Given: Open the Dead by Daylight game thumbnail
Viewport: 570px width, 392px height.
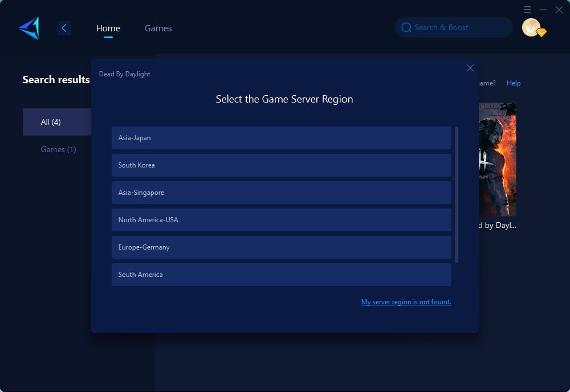Looking at the screenshot, I should [497, 160].
